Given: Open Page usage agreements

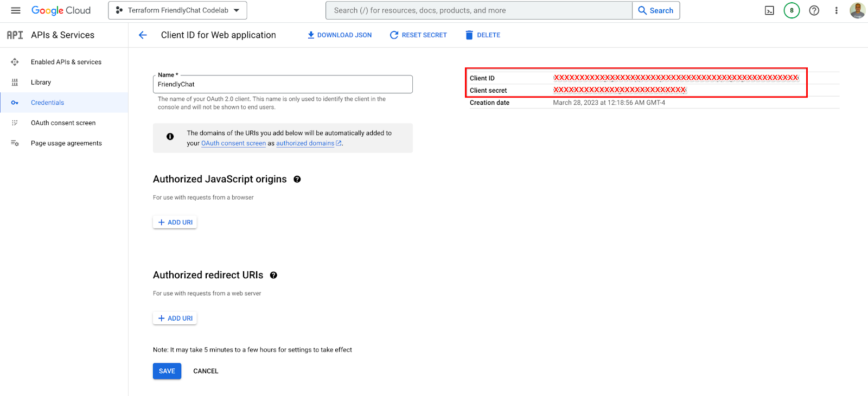Looking at the screenshot, I should [66, 143].
